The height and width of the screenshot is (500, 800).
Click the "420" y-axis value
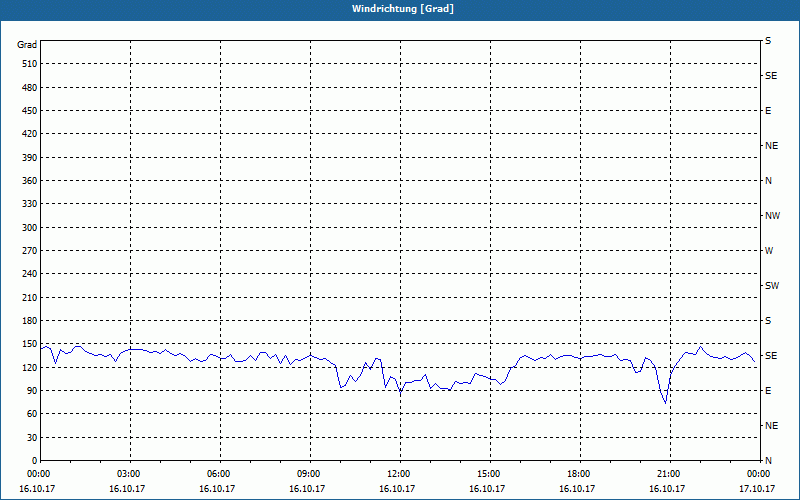click(30, 134)
